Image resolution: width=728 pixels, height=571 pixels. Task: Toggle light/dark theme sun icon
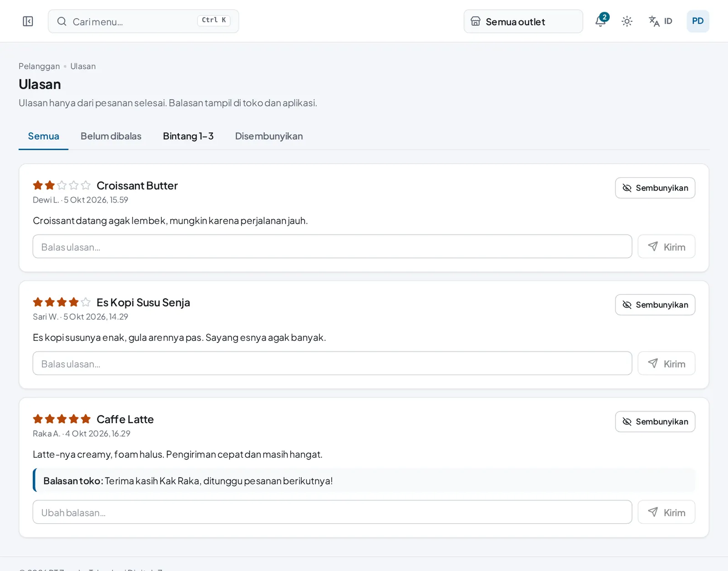(627, 21)
